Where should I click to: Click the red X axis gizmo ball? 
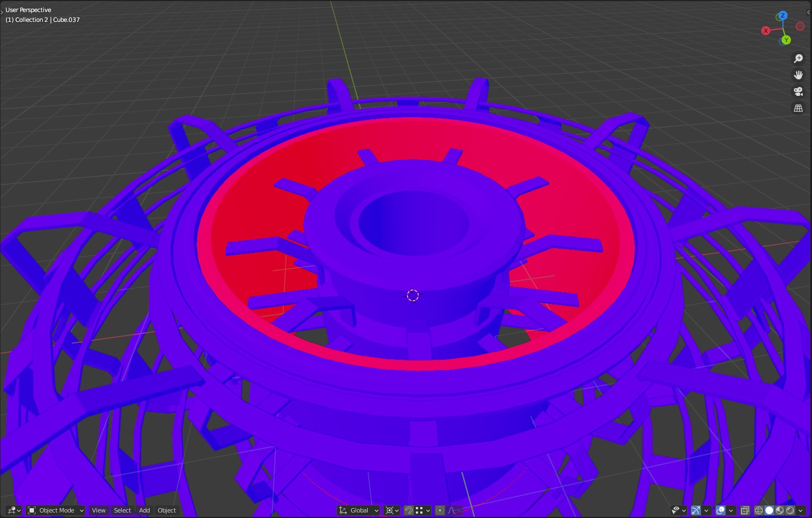tap(766, 31)
